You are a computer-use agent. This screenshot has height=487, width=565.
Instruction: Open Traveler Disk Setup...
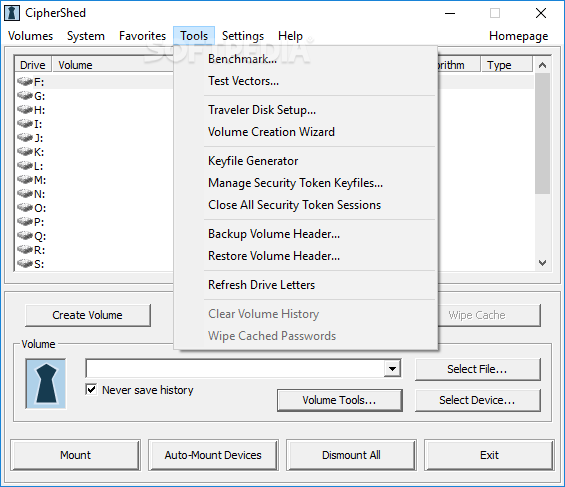[306, 110]
